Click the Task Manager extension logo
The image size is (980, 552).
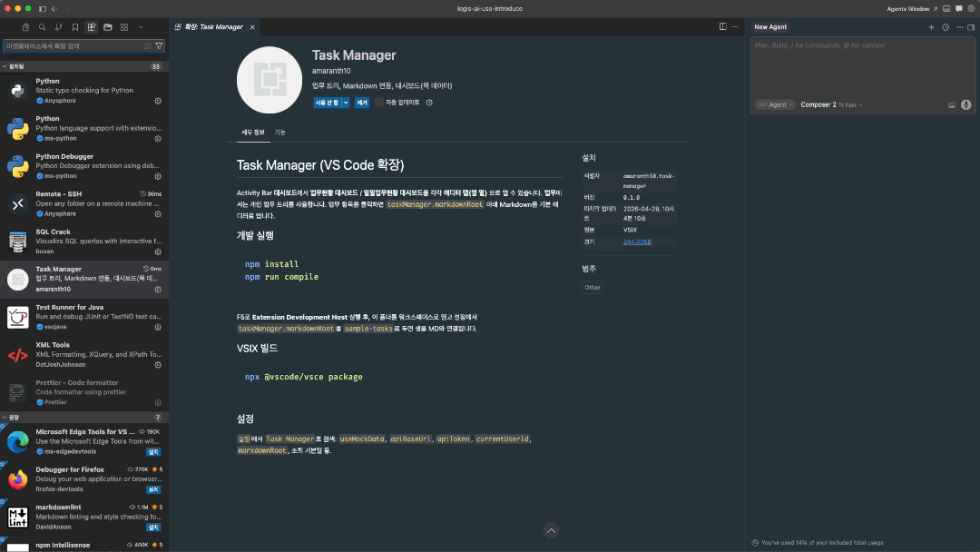point(269,80)
